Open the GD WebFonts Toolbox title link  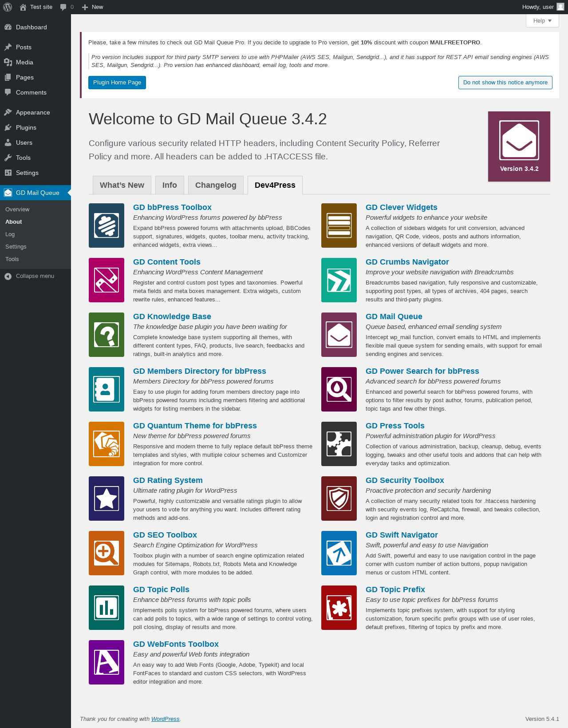pyautogui.click(x=176, y=644)
